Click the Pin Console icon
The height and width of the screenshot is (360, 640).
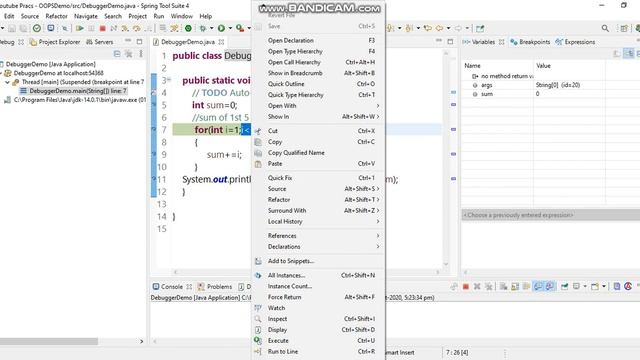point(564,287)
